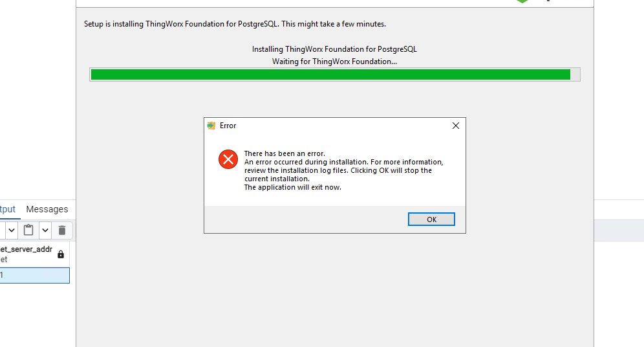Click 'Installing ThingWorx Foundation for PostgreSQL' label
The image size is (644, 347).
click(x=334, y=49)
